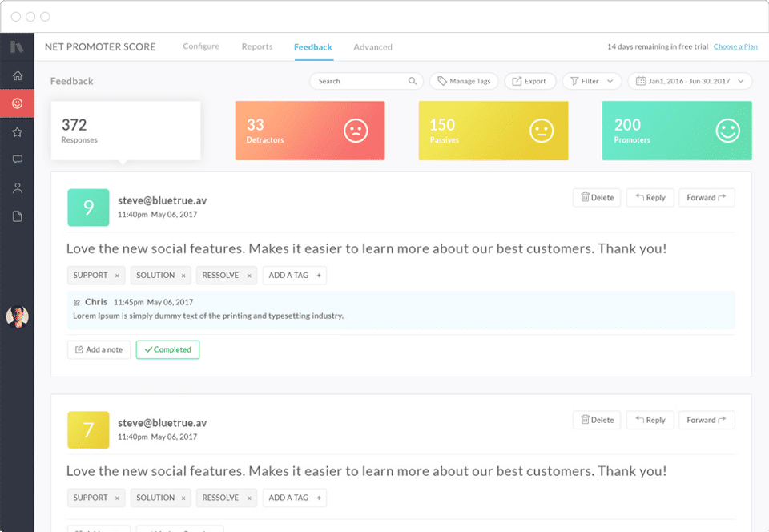Click ADD A TAG on second response
Image resolution: width=769 pixels, height=532 pixels.
[x=294, y=498]
